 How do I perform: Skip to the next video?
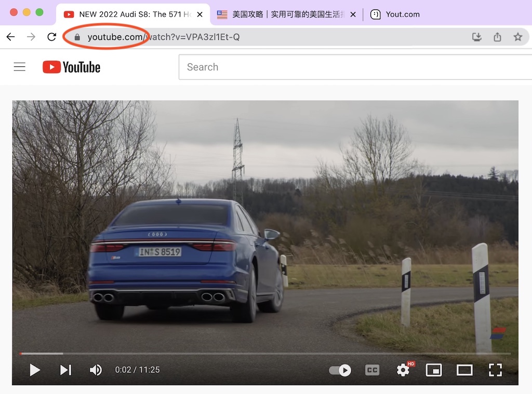coord(65,370)
